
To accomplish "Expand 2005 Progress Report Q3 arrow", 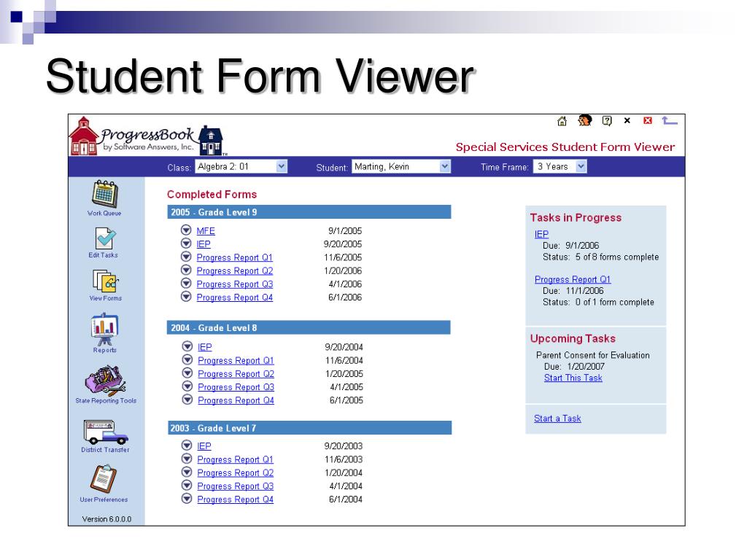I will (186, 284).
